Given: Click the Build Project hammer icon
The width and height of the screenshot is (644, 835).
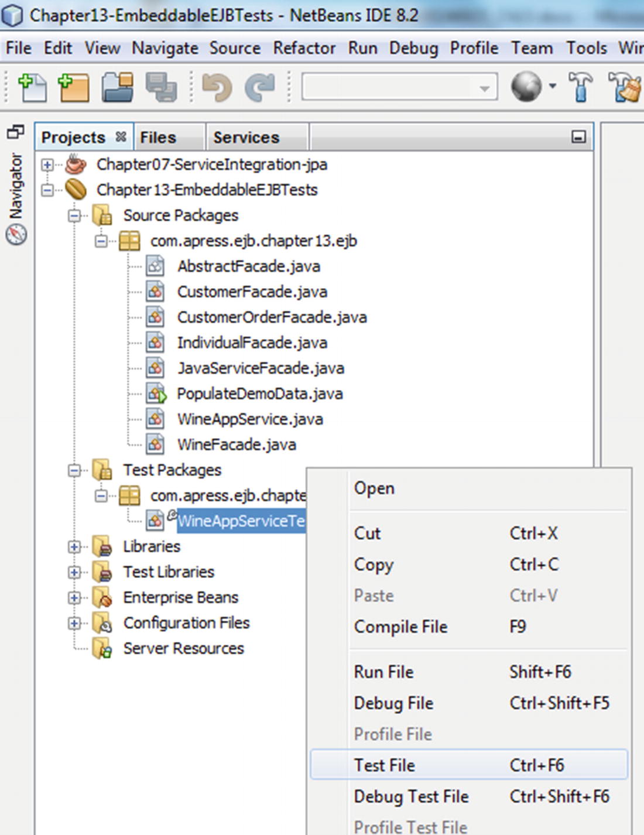Looking at the screenshot, I should pyautogui.click(x=580, y=87).
